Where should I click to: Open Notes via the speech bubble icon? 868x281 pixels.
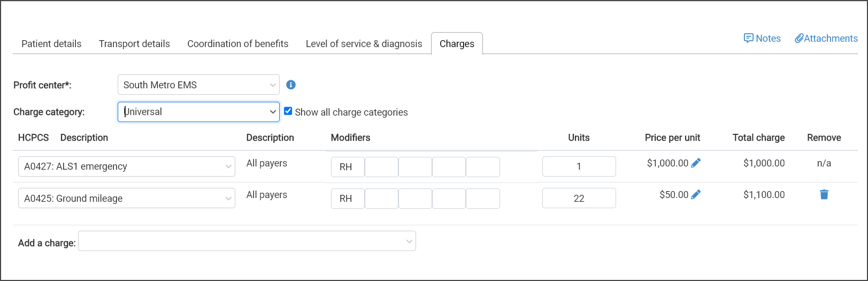coord(749,38)
